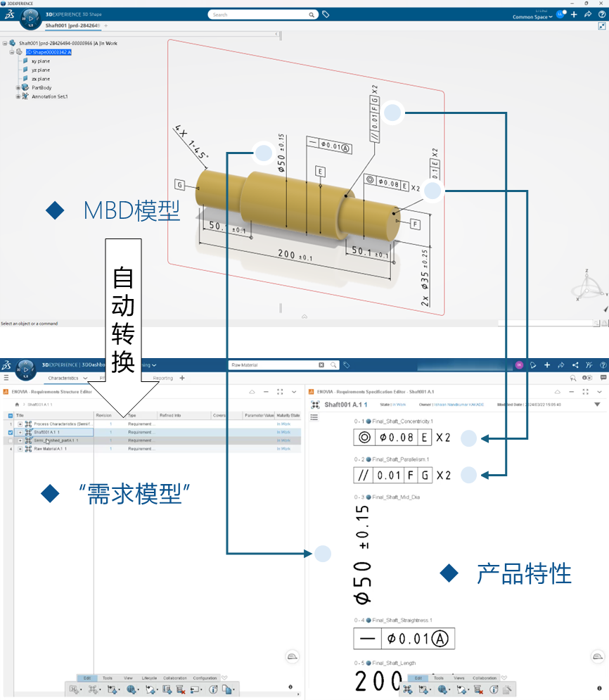
Task: Click the notifications icon in the 3DDashboard top bar
Action: 533,365
